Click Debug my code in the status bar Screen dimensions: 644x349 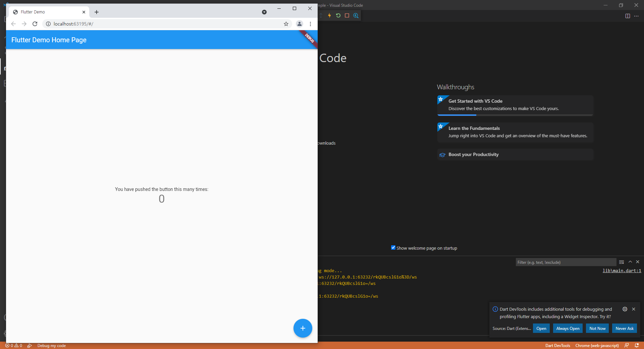[x=52, y=346]
